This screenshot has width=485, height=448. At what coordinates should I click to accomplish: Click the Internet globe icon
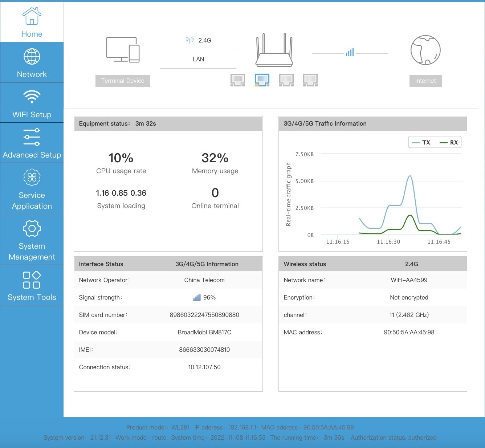click(x=425, y=50)
